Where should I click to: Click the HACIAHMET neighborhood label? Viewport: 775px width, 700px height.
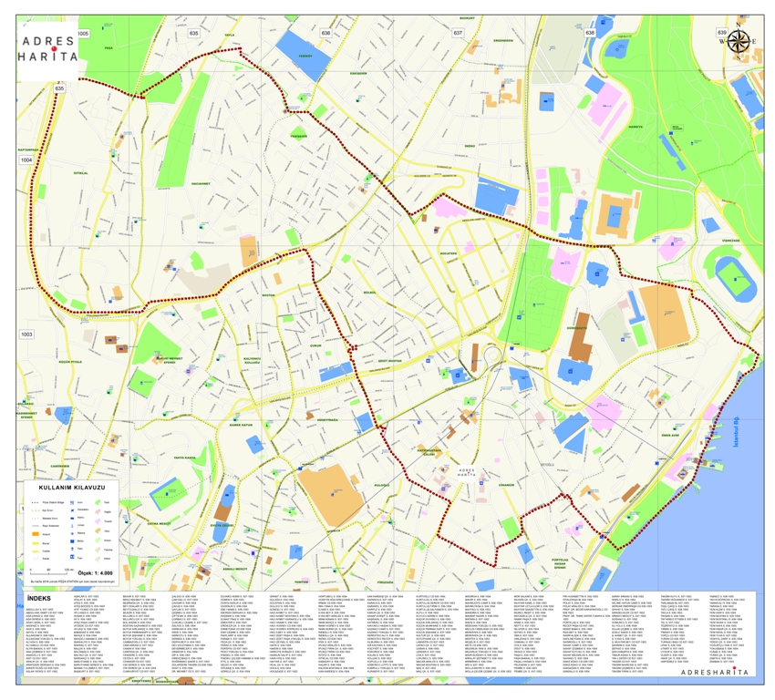tap(201, 181)
